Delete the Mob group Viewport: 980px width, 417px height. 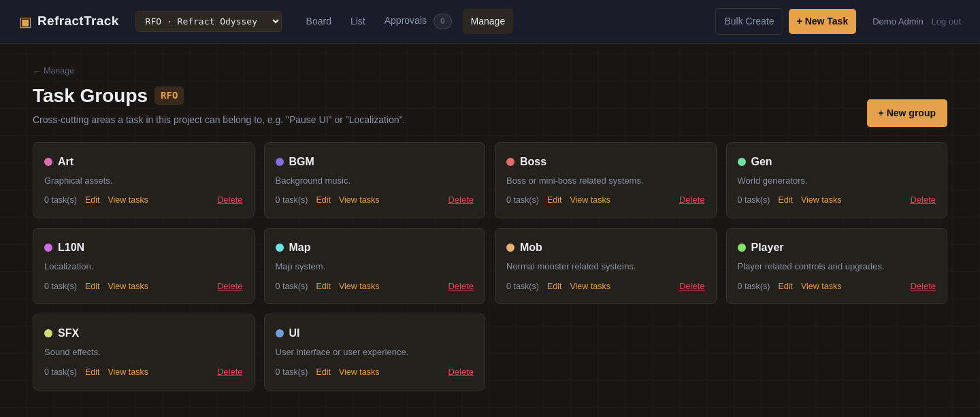[x=692, y=286]
